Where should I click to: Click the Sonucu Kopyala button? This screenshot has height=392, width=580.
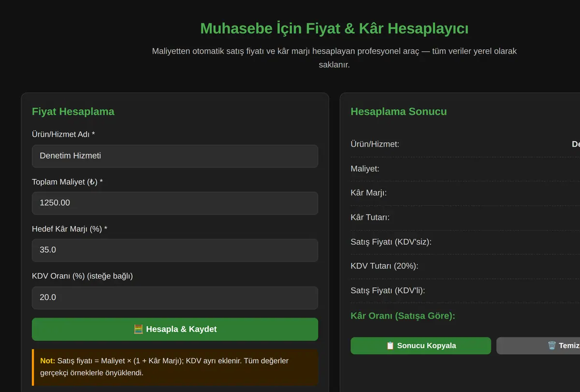(x=420, y=346)
